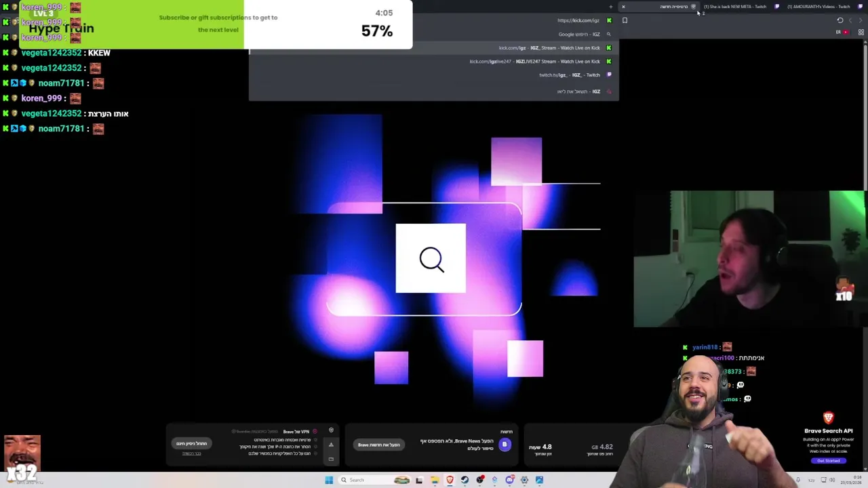868x488 pixels.
Task: Open Task View from the taskbar
Action: pyautogui.click(x=419, y=480)
